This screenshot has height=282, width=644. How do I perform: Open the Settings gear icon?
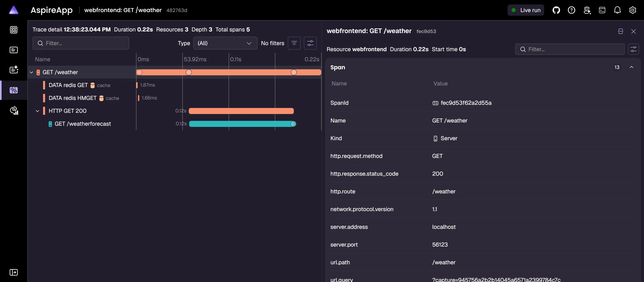[633, 10]
